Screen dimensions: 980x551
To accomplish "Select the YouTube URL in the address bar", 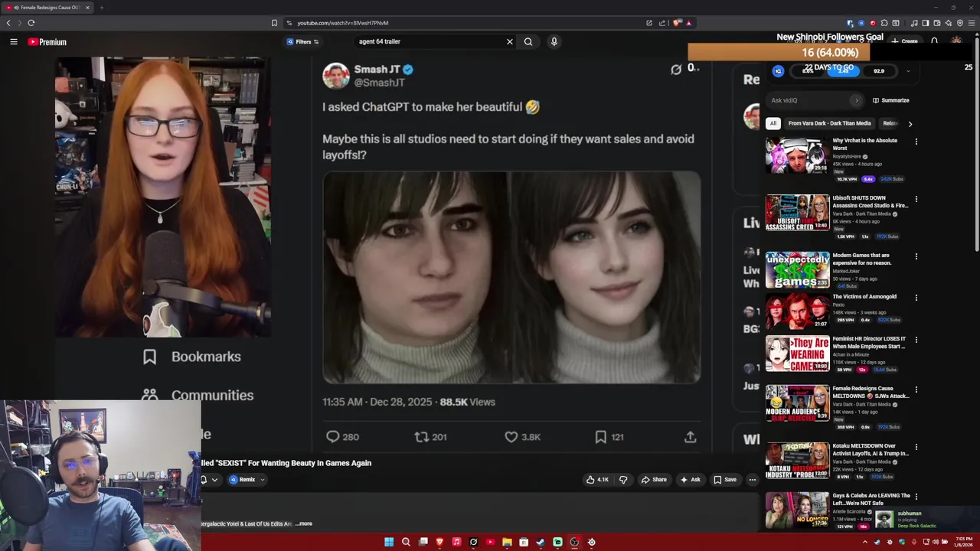I will [343, 23].
